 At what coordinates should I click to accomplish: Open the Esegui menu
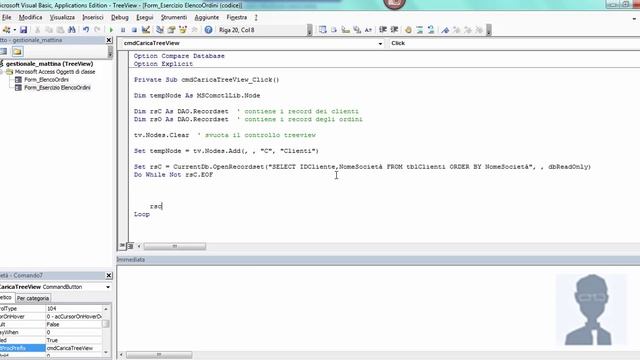(x=144, y=18)
